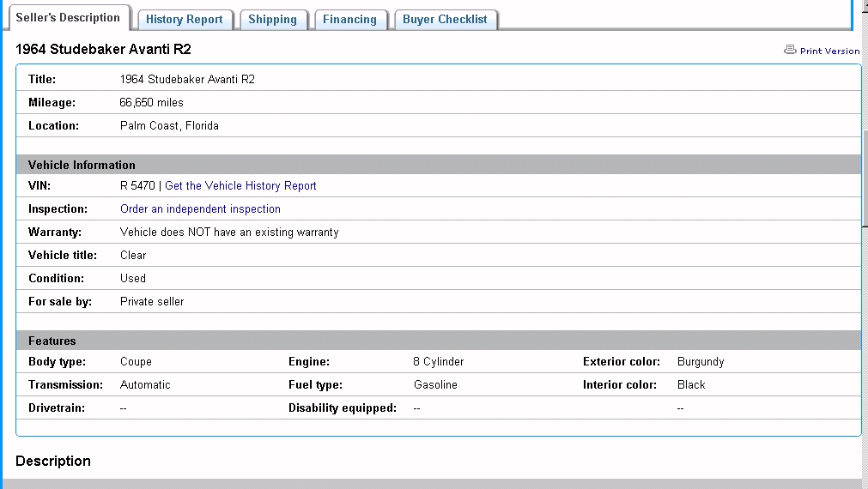Click the Title row value in the table
The height and width of the screenshot is (489, 868).
point(187,80)
